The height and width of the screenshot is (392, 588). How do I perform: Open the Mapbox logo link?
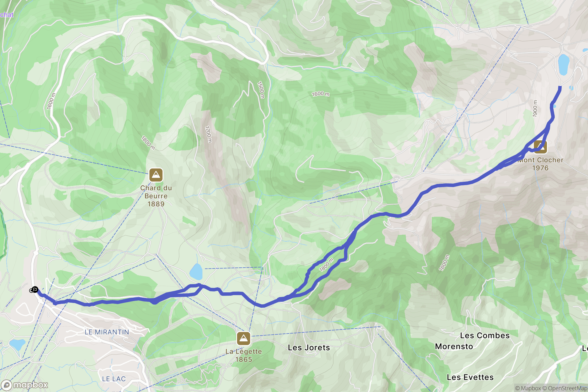25,385
